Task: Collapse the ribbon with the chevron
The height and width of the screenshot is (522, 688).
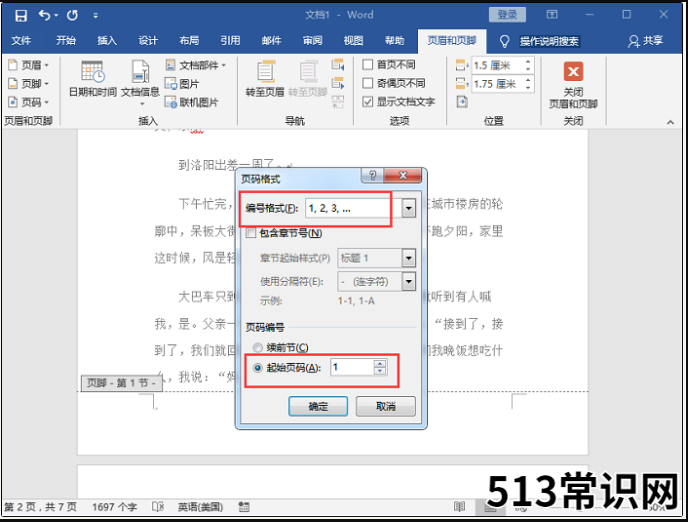Action: pyautogui.click(x=670, y=122)
